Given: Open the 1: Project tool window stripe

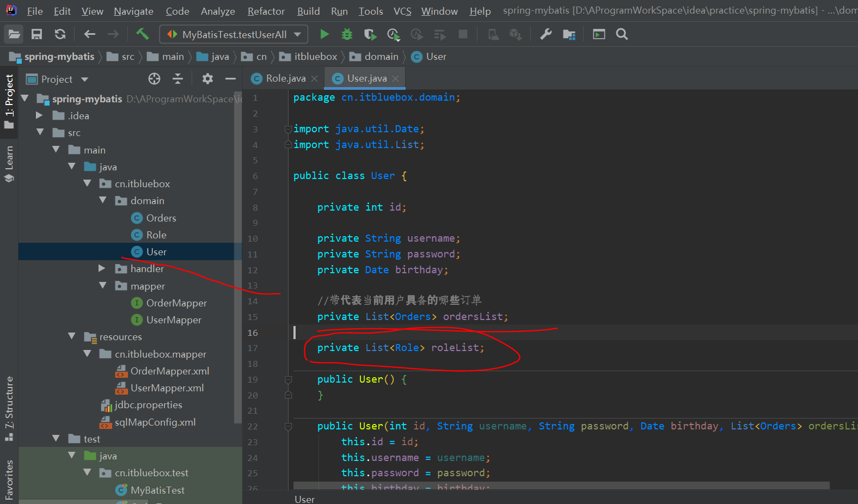Looking at the screenshot, I should click(x=9, y=101).
